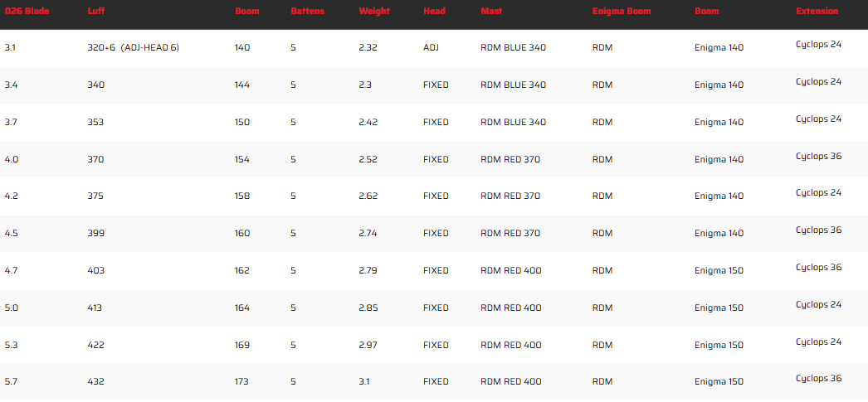Screen dimensions: 868x402
Task: Click 'RDM RED 400' mast in 4.7 row
Action: (x=511, y=271)
